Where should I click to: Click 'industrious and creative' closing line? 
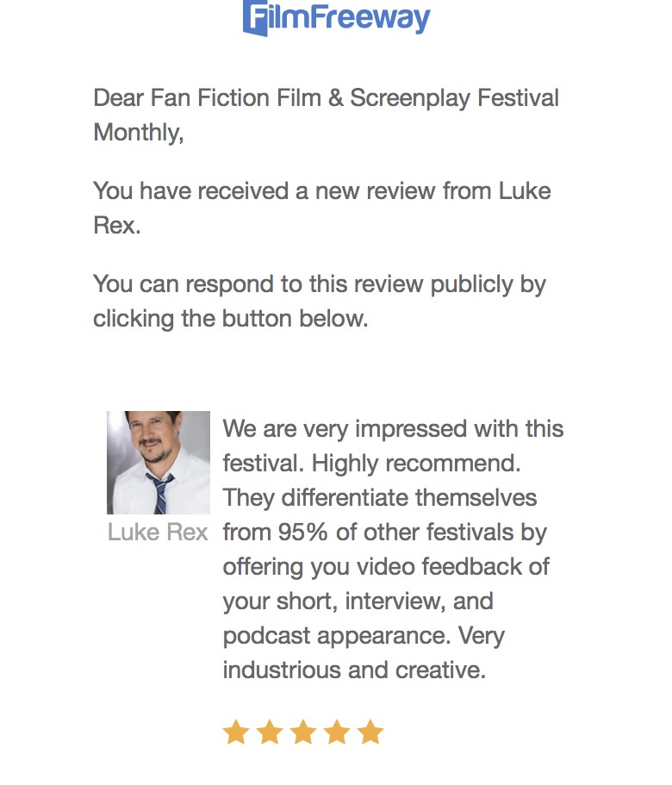tap(354, 670)
